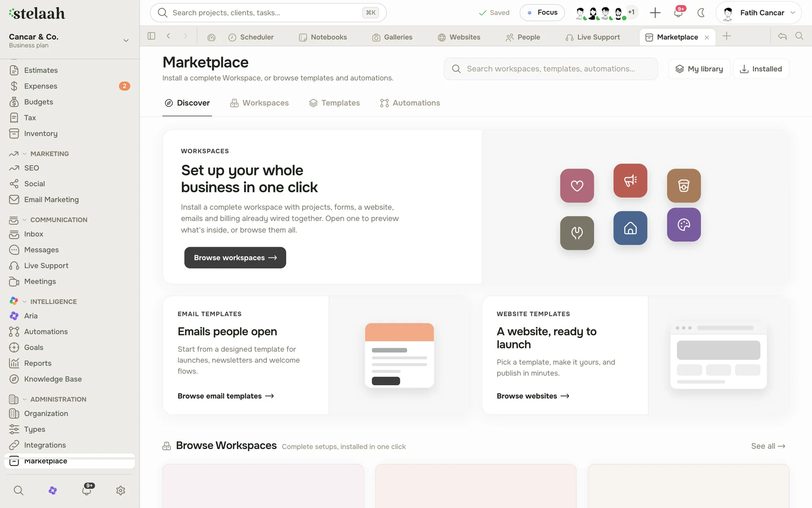Switch to the Notebooks tab
The width and height of the screenshot is (812, 508).
coord(323,37)
